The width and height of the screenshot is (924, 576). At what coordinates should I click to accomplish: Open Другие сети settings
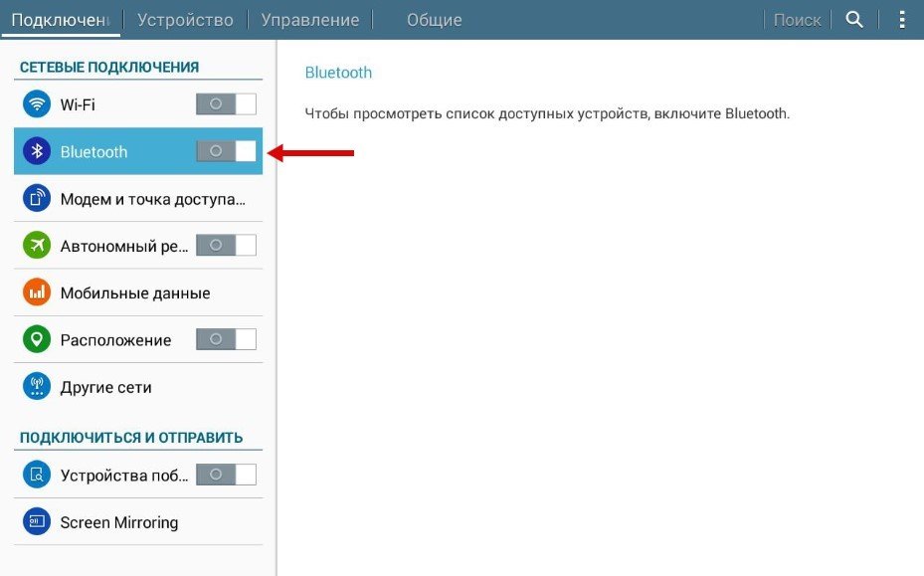click(x=105, y=387)
